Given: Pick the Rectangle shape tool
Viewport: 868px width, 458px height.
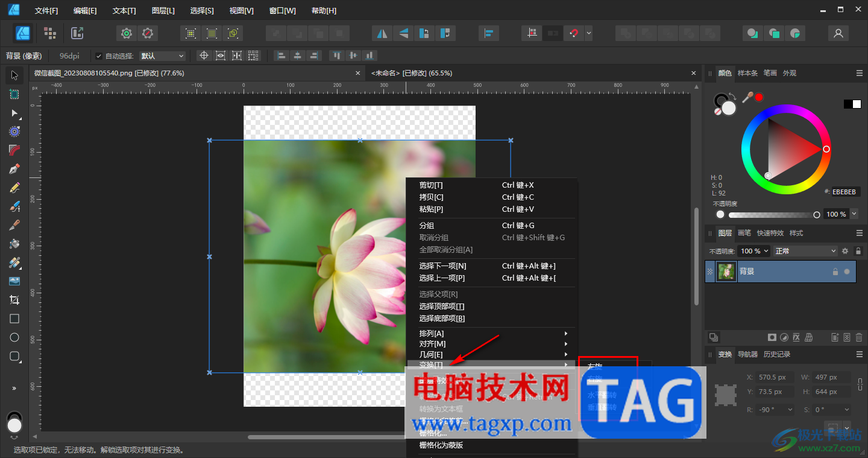Looking at the screenshot, I should 14,319.
